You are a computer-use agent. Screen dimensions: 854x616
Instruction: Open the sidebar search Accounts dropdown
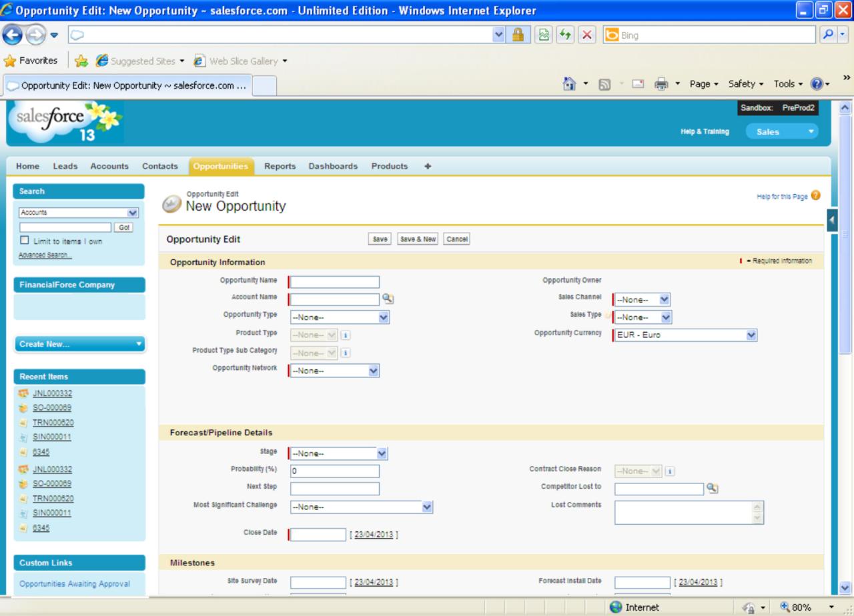click(79, 213)
